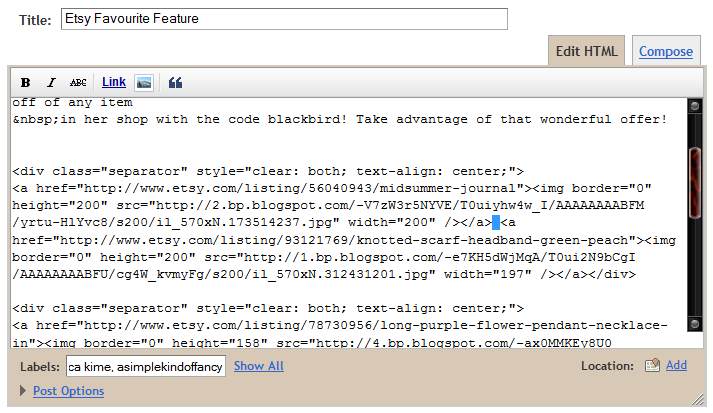Expand the Post Options disclosure triangle

point(22,391)
